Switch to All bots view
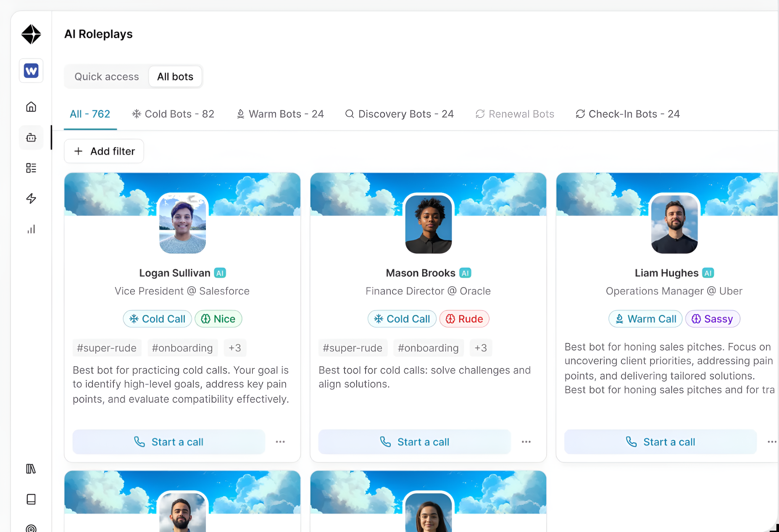This screenshot has height=532, width=779. (x=175, y=76)
